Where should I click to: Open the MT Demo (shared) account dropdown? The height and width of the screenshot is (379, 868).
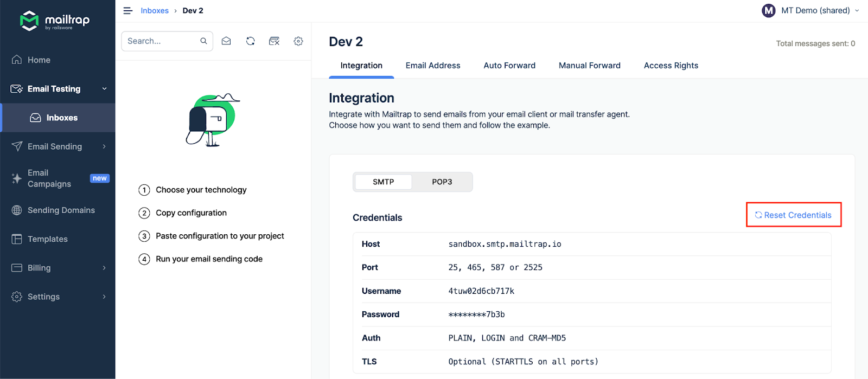(810, 11)
